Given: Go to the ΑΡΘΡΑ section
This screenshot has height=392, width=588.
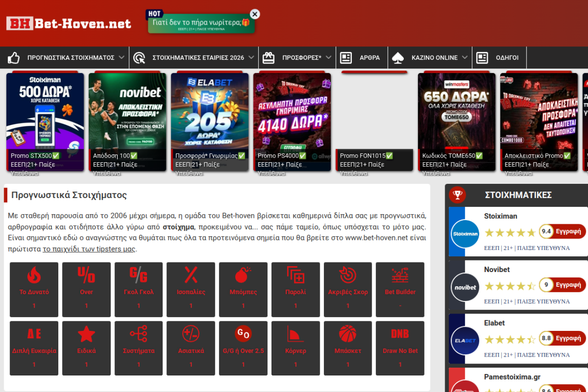Looking at the screenshot, I should coord(370,57).
